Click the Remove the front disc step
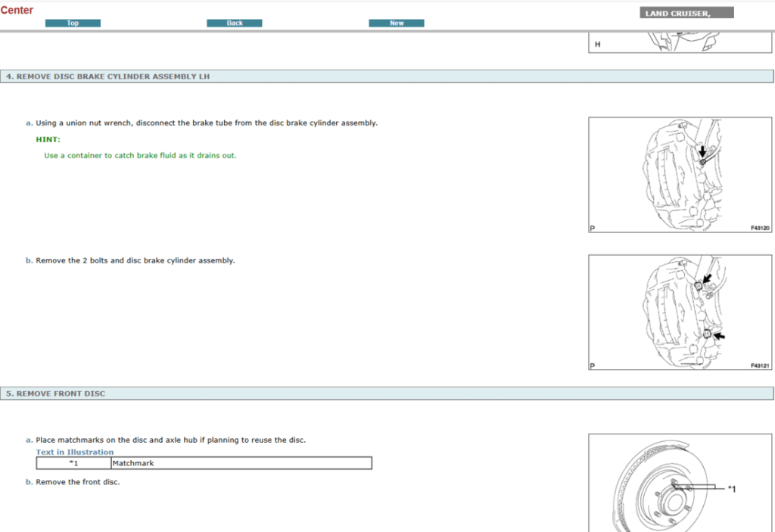 77,482
